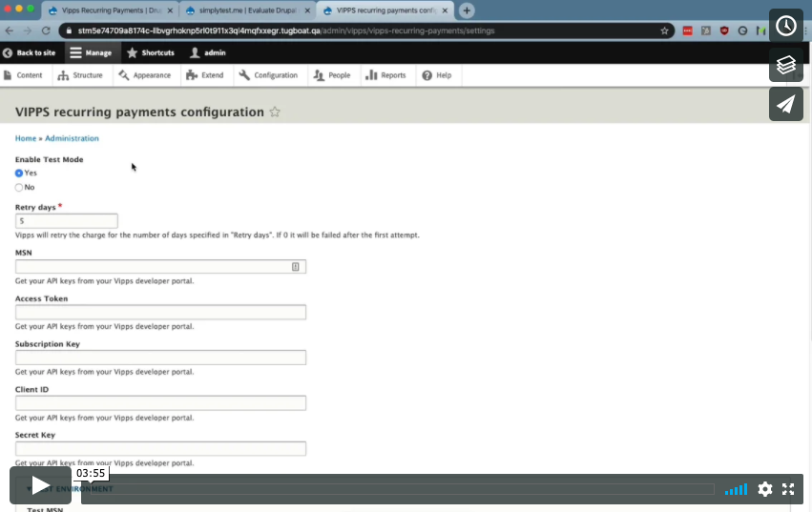Screen dimensions: 812x512
Task: Open Appearance settings
Action: 145,75
